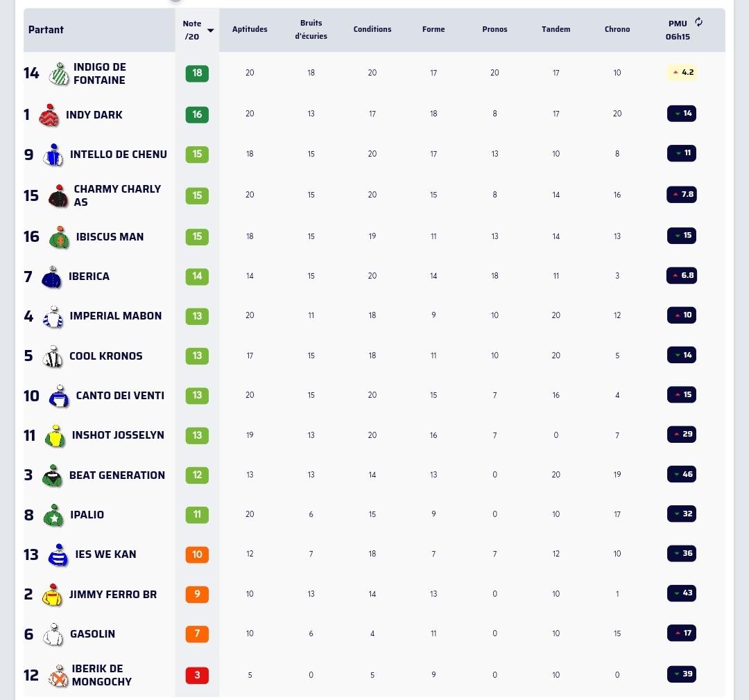
Task: Select the Pronos column header
Action: click(495, 29)
